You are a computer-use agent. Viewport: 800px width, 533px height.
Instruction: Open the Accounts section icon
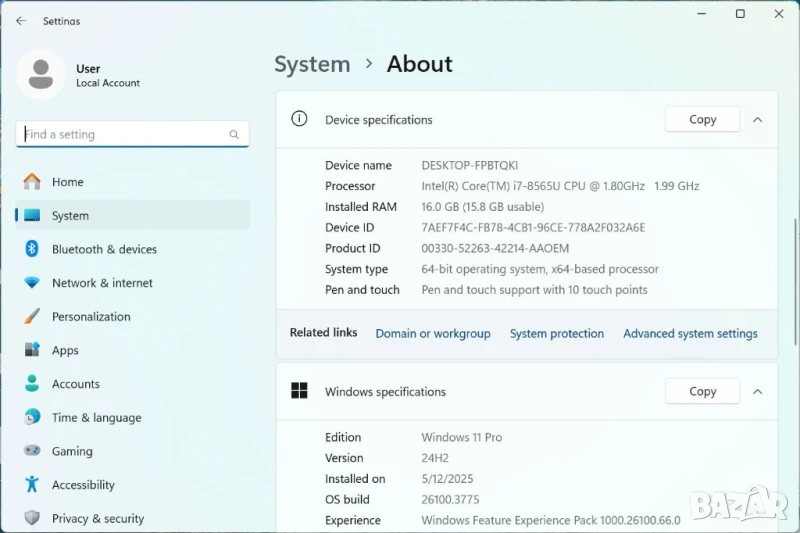point(32,384)
